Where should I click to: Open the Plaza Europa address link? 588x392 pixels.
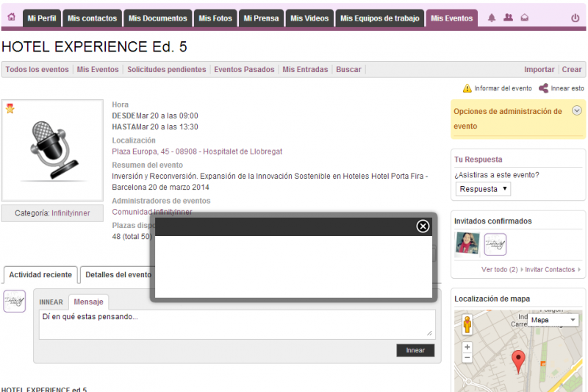pyautogui.click(x=197, y=152)
